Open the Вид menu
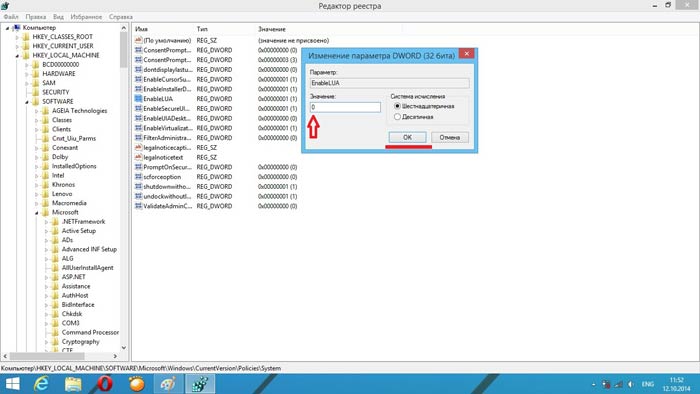This screenshot has width=700, height=394. [x=58, y=17]
